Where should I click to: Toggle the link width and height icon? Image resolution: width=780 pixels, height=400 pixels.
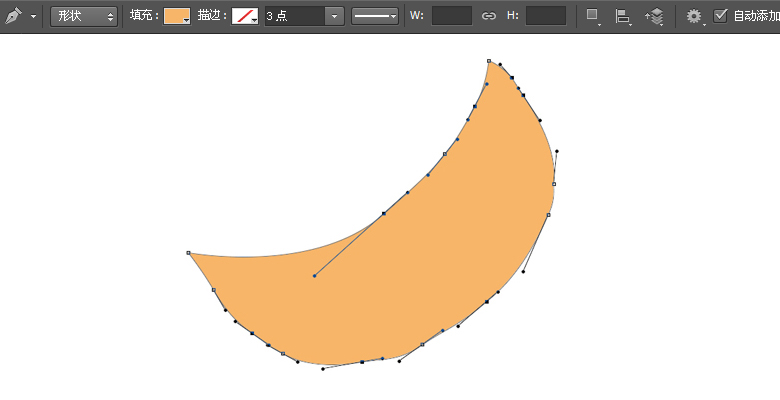[x=489, y=16]
